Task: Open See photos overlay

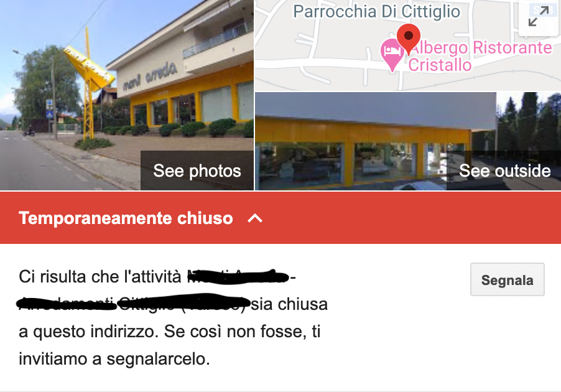Action: [197, 170]
